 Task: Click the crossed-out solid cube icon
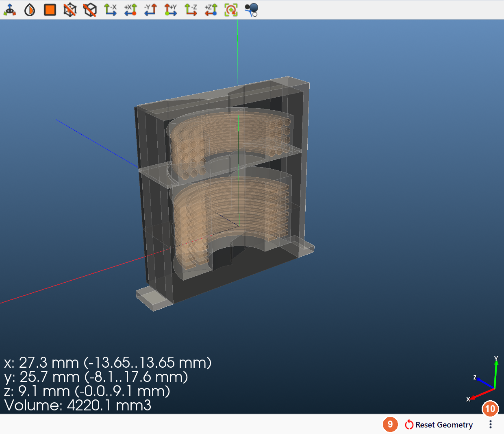click(90, 10)
